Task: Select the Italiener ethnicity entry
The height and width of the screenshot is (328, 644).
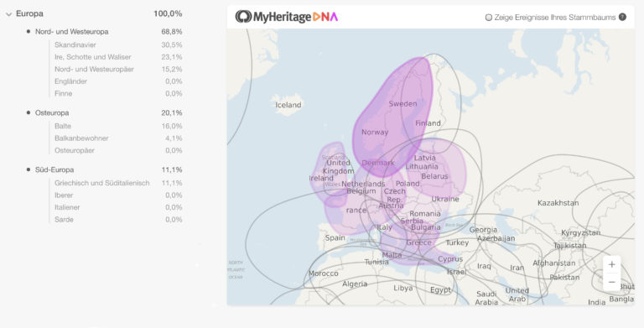Action: click(x=118, y=207)
